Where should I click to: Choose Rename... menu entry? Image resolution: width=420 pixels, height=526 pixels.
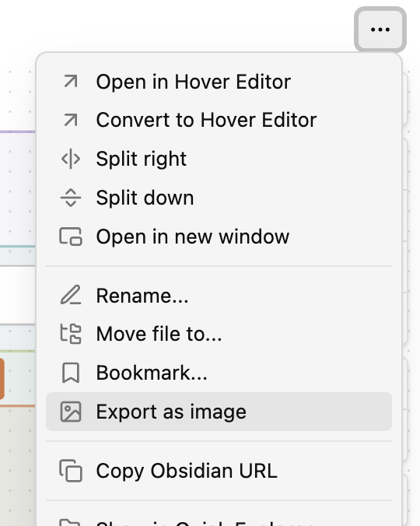coord(219,295)
